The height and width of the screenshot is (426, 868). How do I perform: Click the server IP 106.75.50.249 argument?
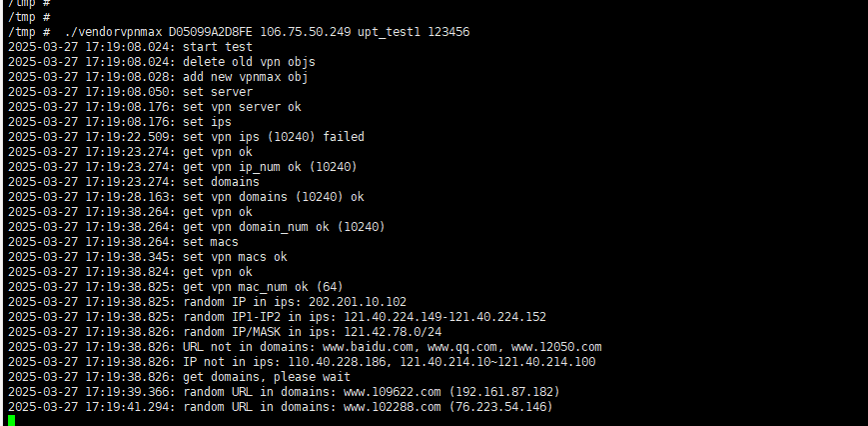coord(305,32)
